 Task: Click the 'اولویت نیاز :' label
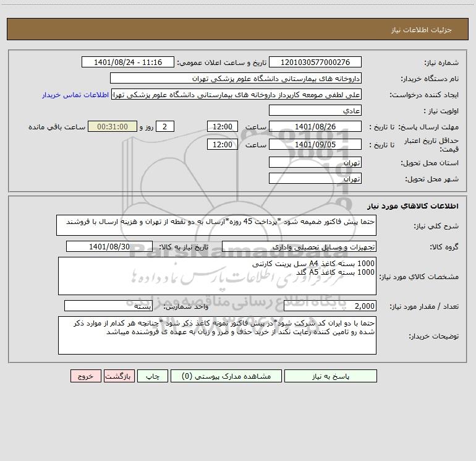point(441,111)
